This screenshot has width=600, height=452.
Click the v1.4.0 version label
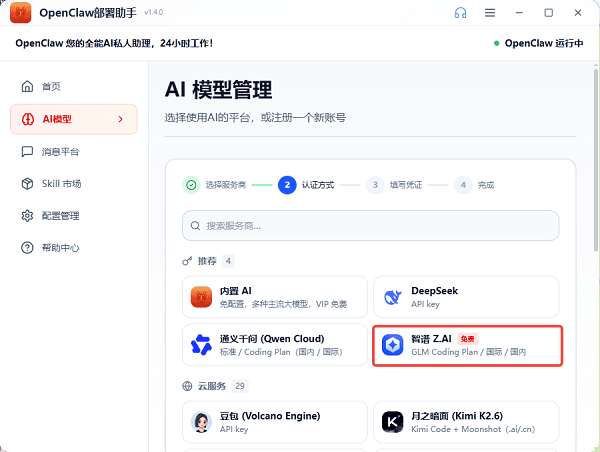153,13
